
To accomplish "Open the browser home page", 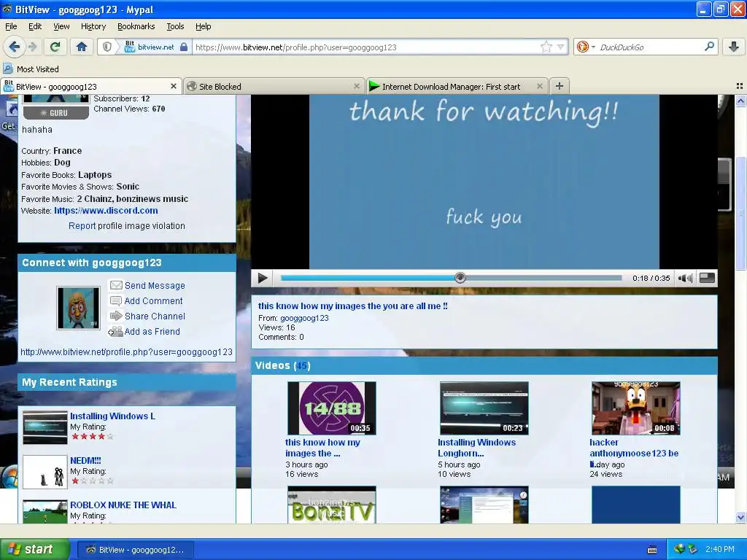I will tap(82, 47).
